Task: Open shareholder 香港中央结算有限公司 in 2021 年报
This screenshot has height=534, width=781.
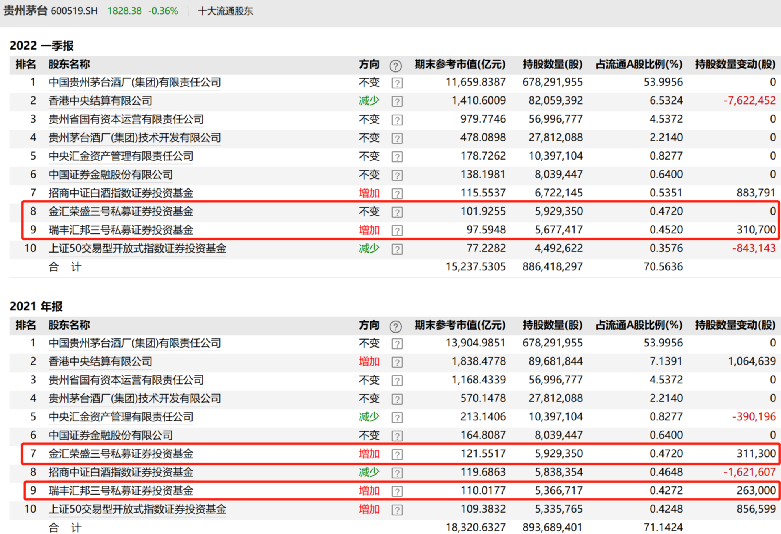Action: (100, 361)
